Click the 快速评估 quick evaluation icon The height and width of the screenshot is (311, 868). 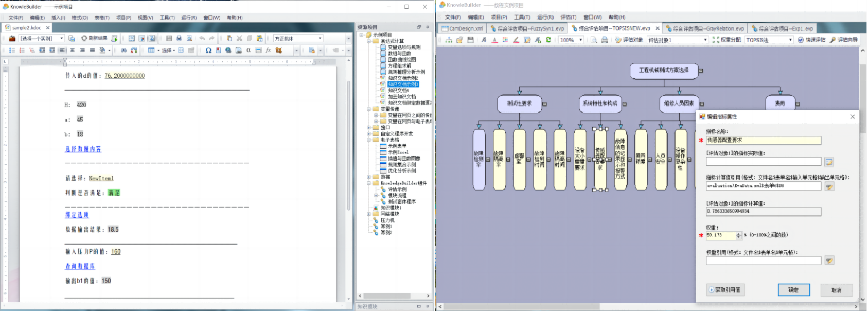coord(811,40)
